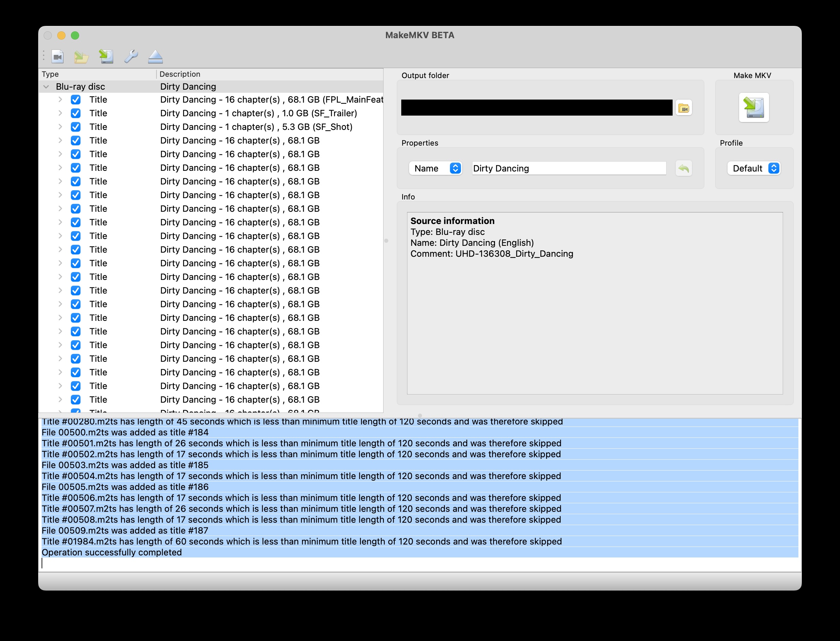
Task: Click the Open files camera icon in the toolbar
Action: point(58,57)
